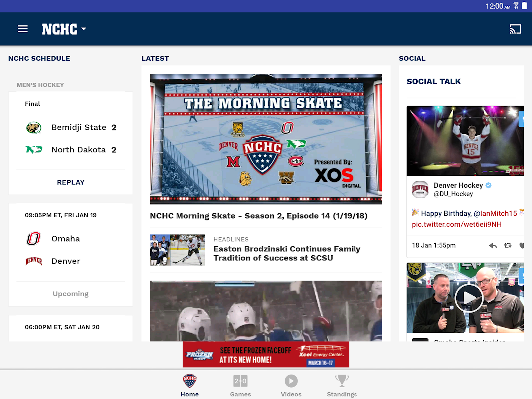Select the 06:00PM ET, SAT JAN 20 game
Screen dimensions: 532x399
pyautogui.click(x=71, y=327)
